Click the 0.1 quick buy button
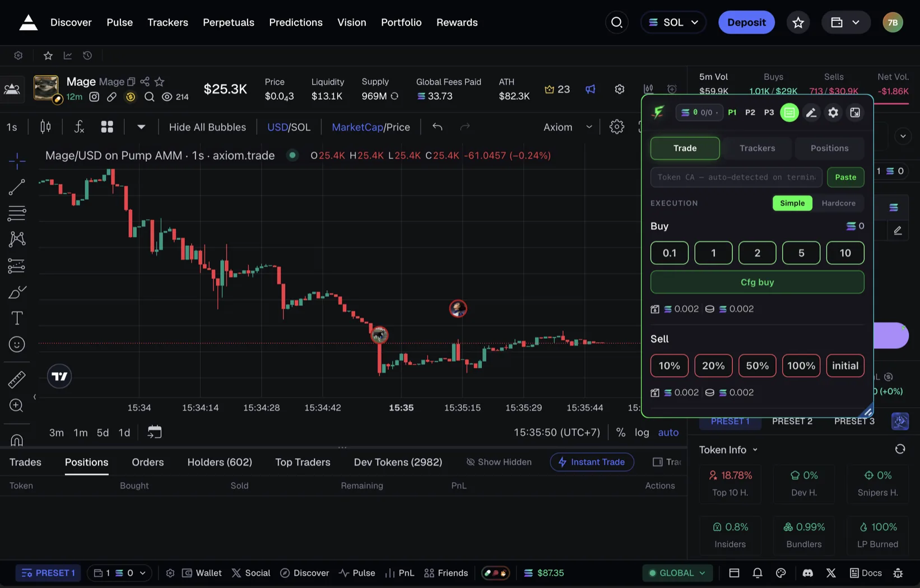Screen dimensions: 920x588 click(669, 253)
